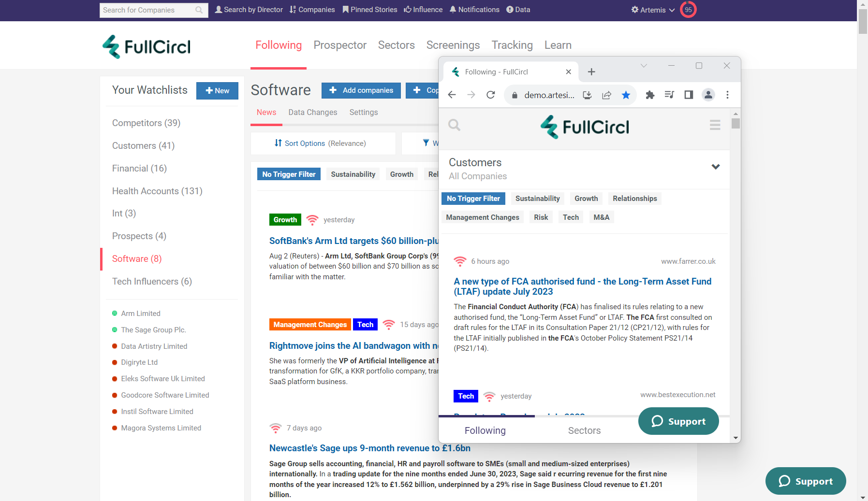The image size is (868, 501).
Task: Click the red 95 score circle
Action: click(x=688, y=10)
